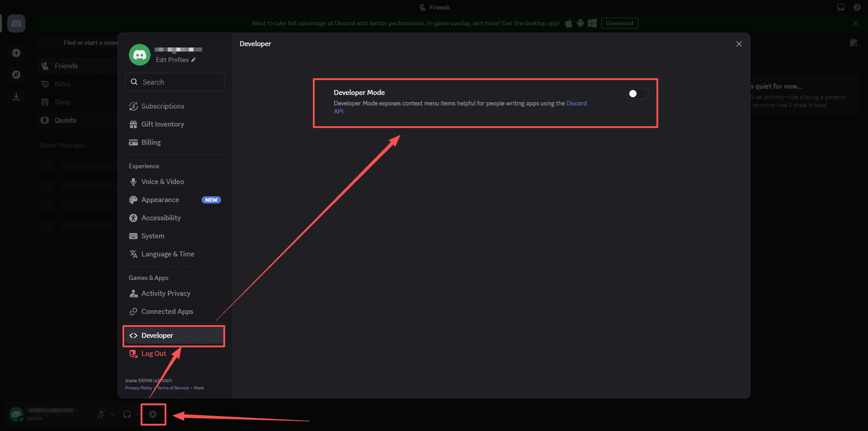Click the magnifier icon in the settings search
This screenshot has width=868, height=431.
pyautogui.click(x=134, y=82)
